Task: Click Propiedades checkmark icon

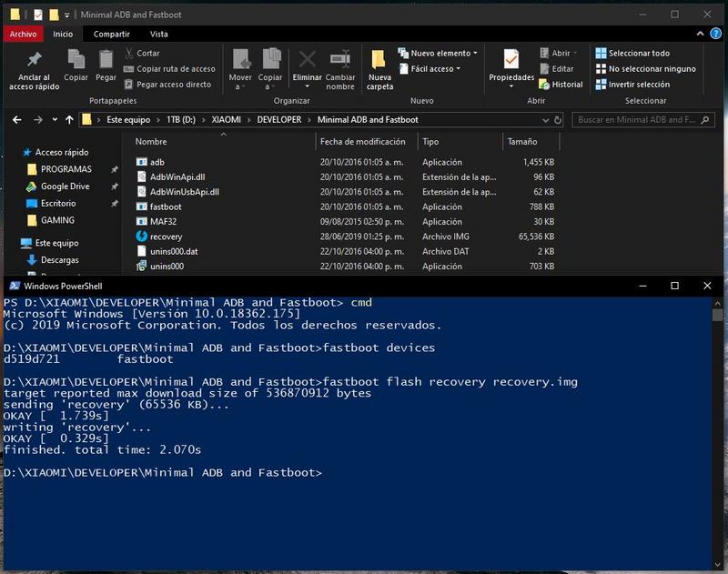Action: tap(511, 59)
